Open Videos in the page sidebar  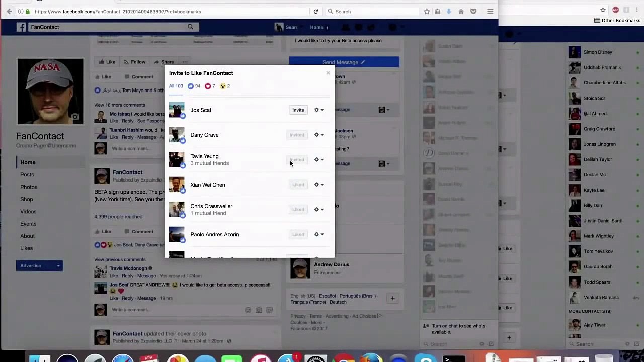[x=28, y=212]
